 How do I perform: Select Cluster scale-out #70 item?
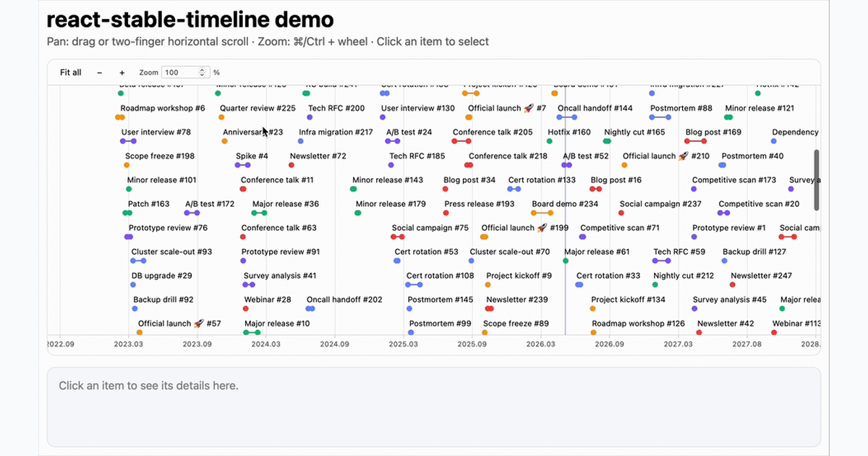[510, 251]
